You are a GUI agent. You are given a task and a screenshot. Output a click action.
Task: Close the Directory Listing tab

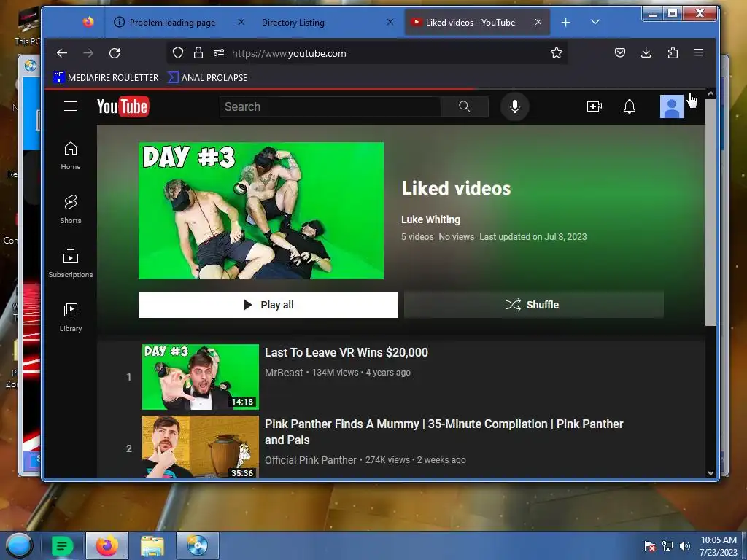click(x=390, y=22)
